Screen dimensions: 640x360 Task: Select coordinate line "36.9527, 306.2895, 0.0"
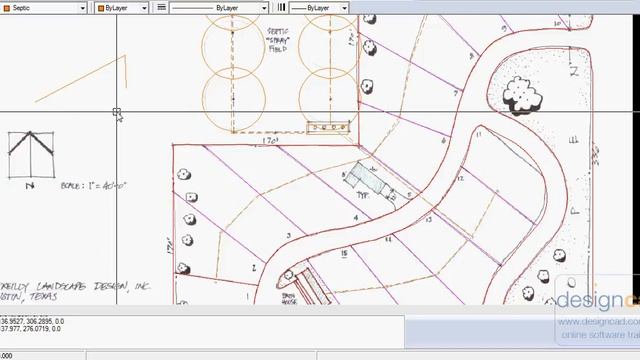(32, 321)
